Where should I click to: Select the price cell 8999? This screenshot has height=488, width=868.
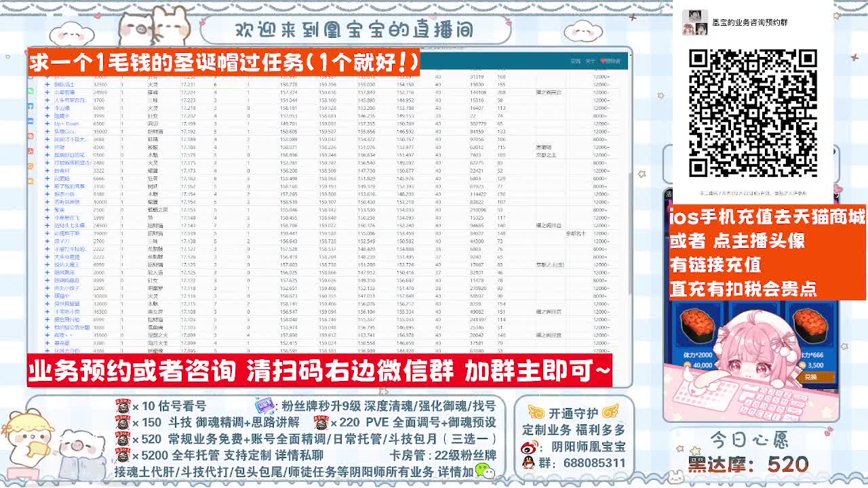[99, 320]
